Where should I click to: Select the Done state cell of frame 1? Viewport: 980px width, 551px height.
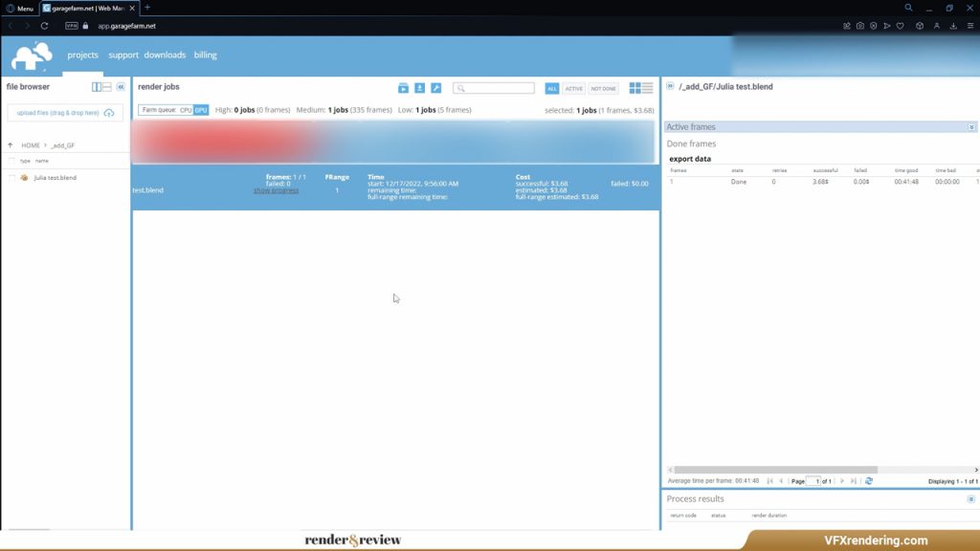[x=739, y=182]
